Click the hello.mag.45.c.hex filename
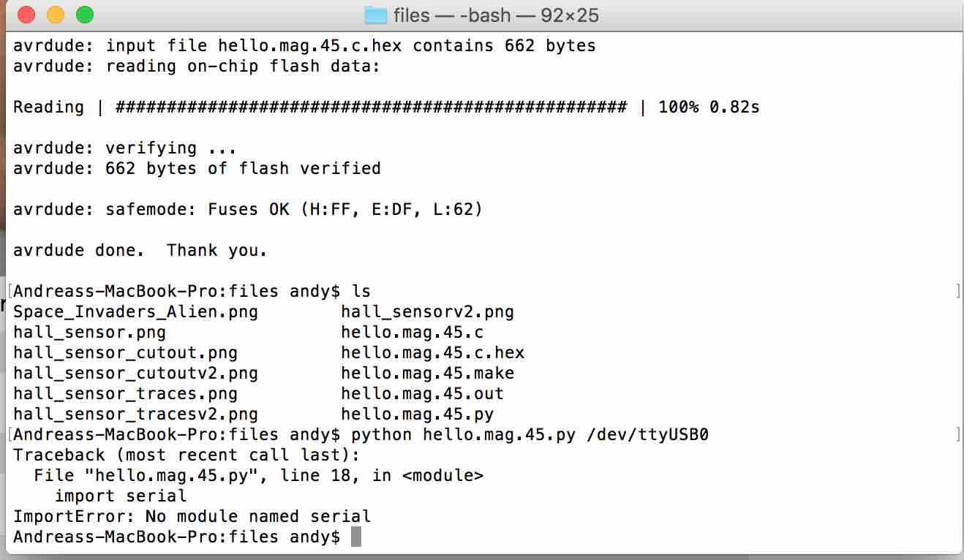This screenshot has height=560, width=964. (x=432, y=353)
